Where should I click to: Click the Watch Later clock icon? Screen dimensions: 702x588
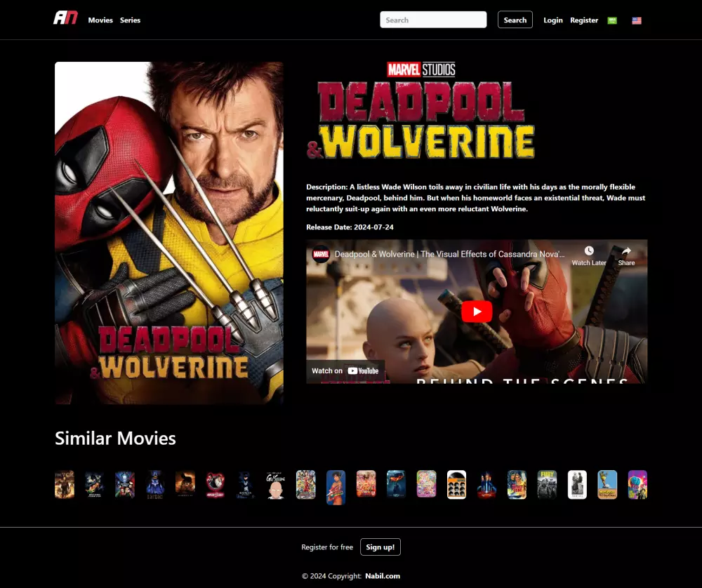pyautogui.click(x=589, y=251)
